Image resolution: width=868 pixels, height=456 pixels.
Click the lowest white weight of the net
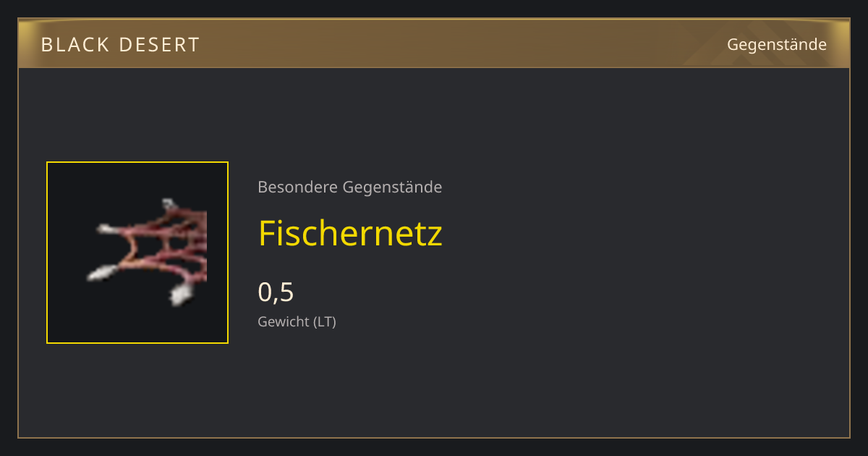click(x=179, y=294)
